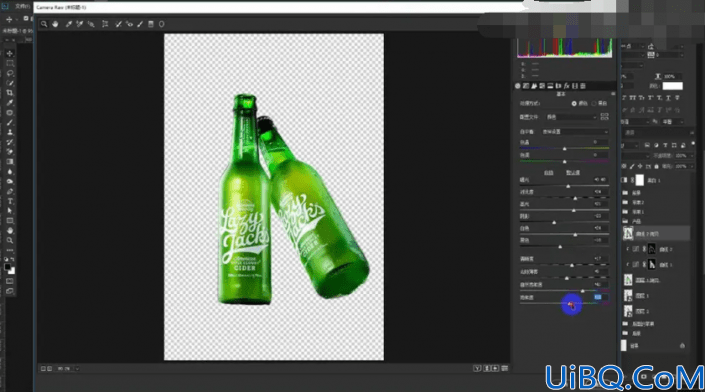The height and width of the screenshot is (392, 705).
Task: Select Photoshop's Hand tool in left toolbar
Action: pos(9,231)
